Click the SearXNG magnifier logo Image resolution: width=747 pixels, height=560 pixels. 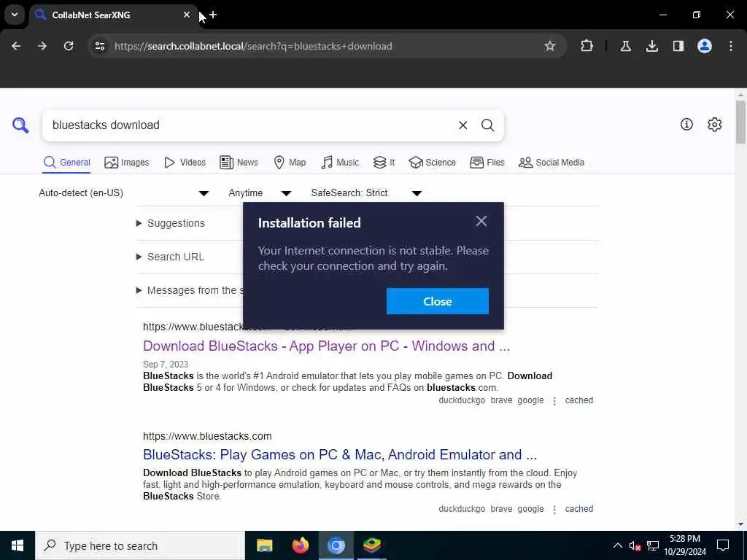pos(20,125)
